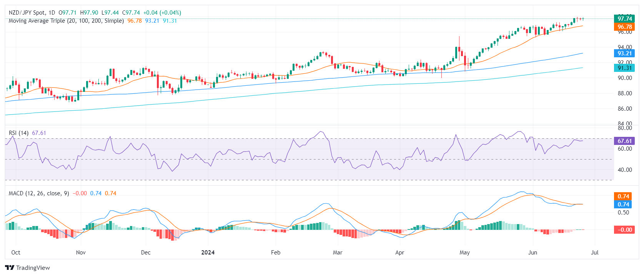Select the orange 96.78 price axis tag
The height and width of the screenshot is (276, 644).
(624, 27)
